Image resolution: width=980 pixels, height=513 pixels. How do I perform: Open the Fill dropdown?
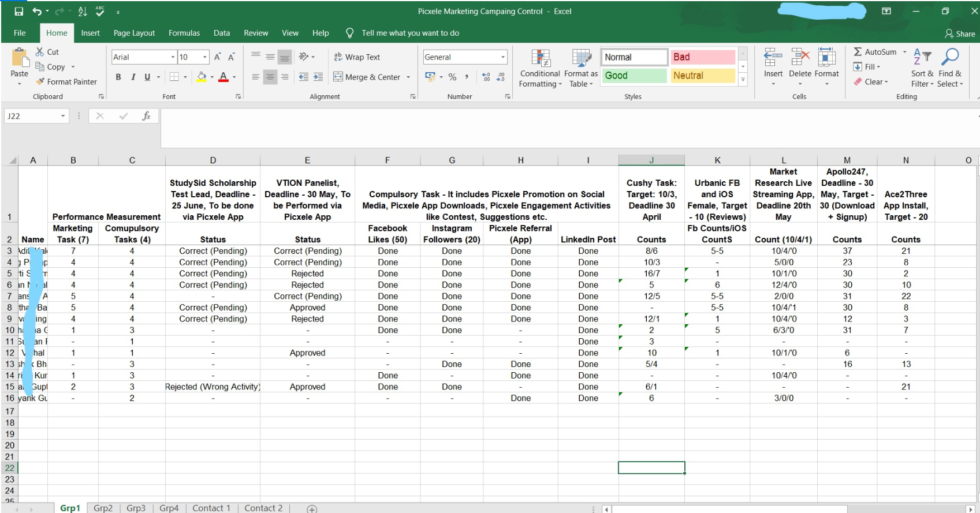[x=867, y=67]
